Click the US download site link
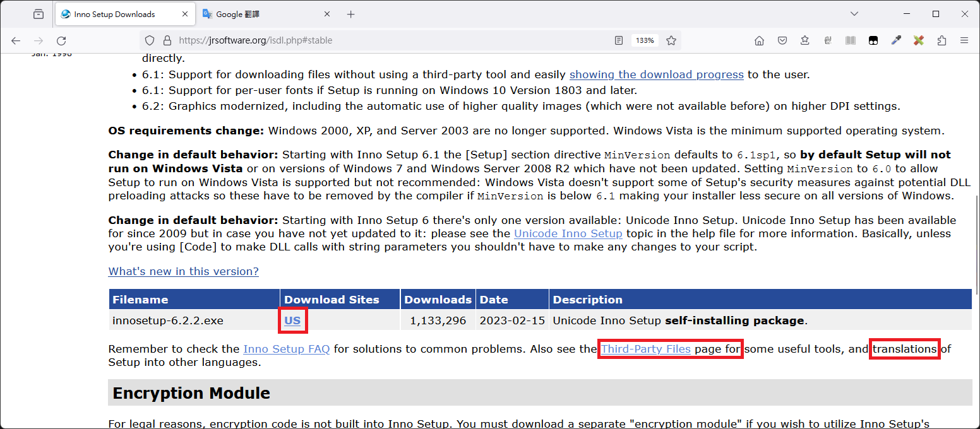This screenshot has width=980, height=429. 292,320
